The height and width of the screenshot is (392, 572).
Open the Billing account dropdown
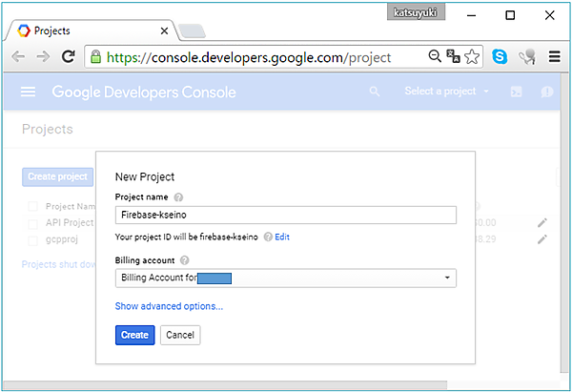coord(286,279)
